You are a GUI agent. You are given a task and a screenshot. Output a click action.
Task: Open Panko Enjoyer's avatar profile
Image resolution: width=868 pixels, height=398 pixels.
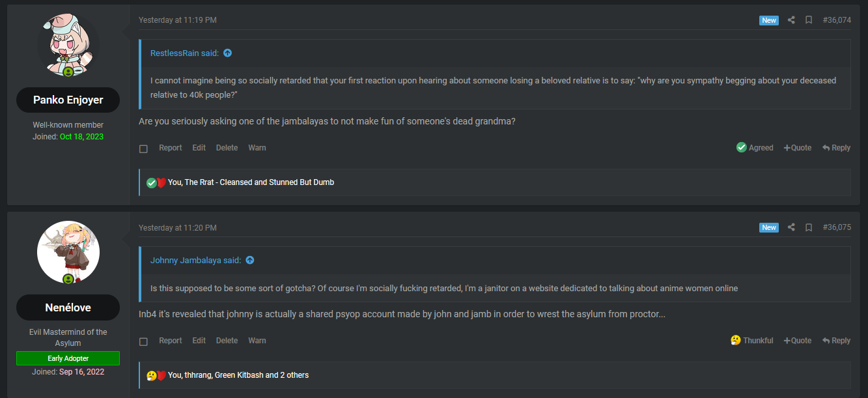(68, 44)
